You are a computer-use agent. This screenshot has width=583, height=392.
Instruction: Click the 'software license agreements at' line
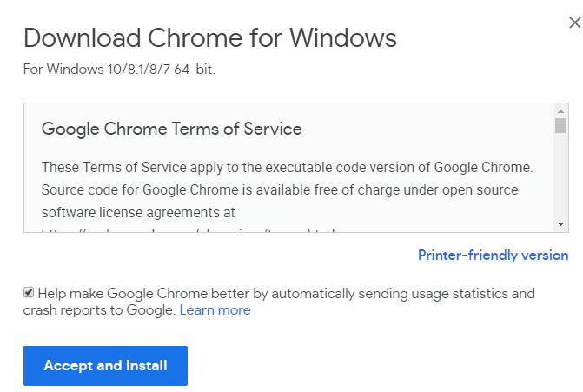coord(138,211)
